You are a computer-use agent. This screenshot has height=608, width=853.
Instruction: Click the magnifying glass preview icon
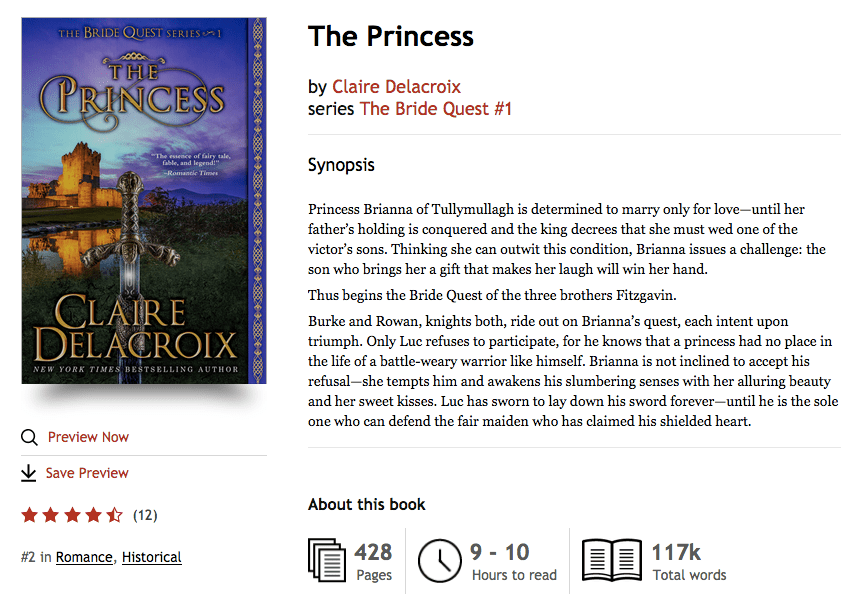tap(29, 437)
